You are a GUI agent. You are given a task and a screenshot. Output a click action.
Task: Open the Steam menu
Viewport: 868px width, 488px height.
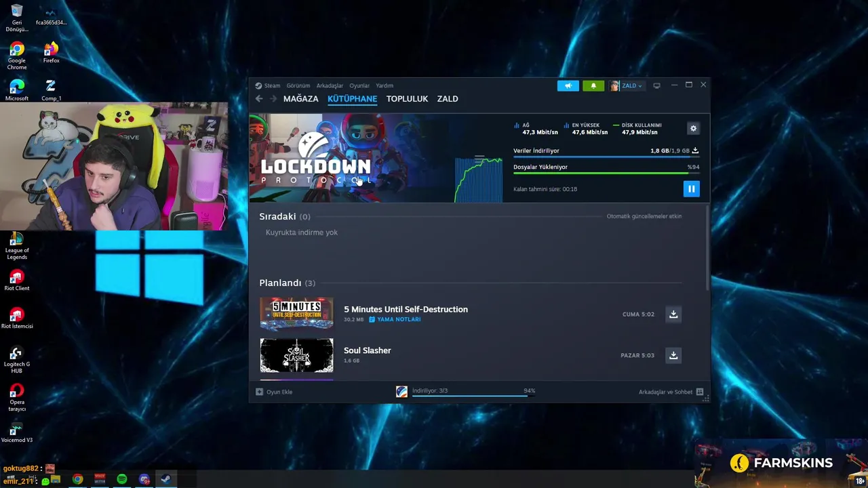272,85
